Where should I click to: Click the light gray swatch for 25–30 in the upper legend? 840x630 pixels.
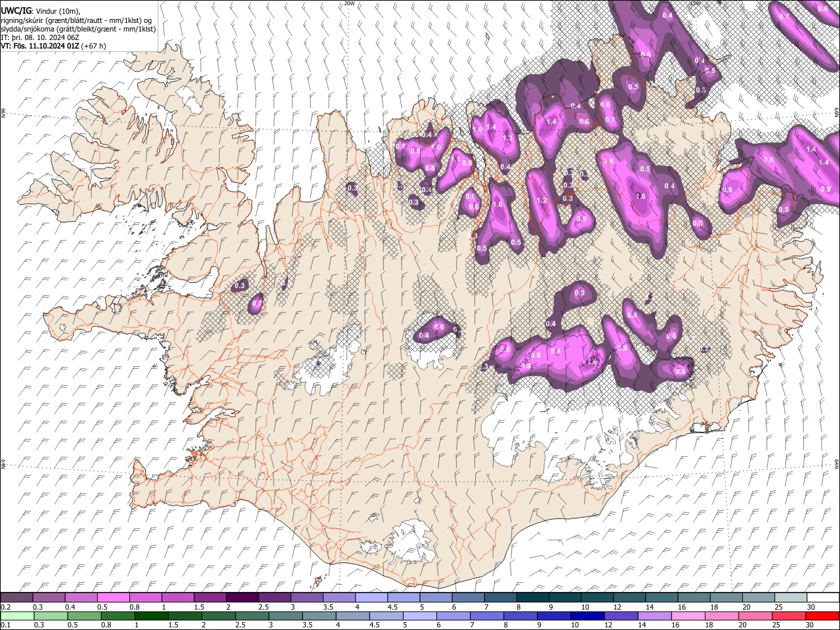point(790,597)
